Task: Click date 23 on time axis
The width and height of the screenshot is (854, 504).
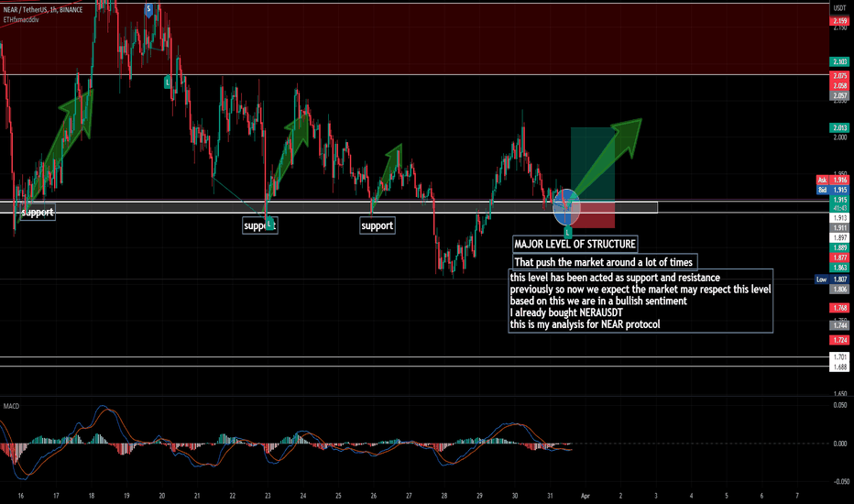Action: click(x=268, y=496)
